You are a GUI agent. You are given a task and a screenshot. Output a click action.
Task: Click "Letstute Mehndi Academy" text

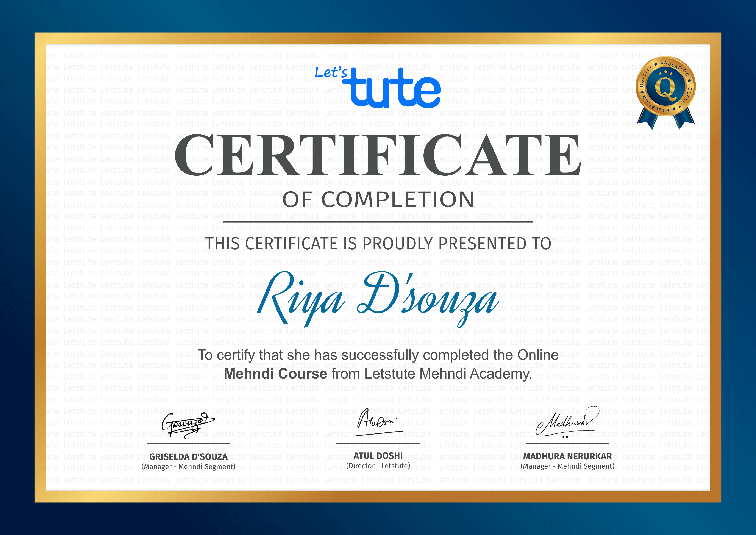[447, 374]
